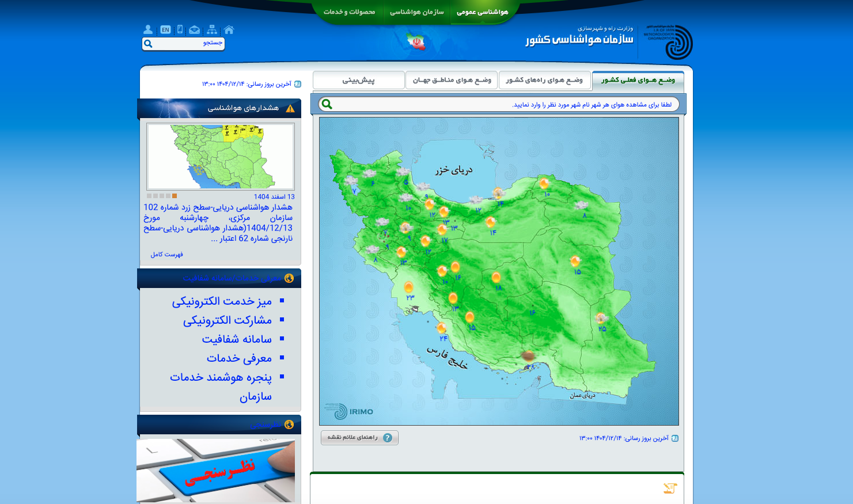Switch to the وضع هوای راه‌های کشور tab

point(544,80)
